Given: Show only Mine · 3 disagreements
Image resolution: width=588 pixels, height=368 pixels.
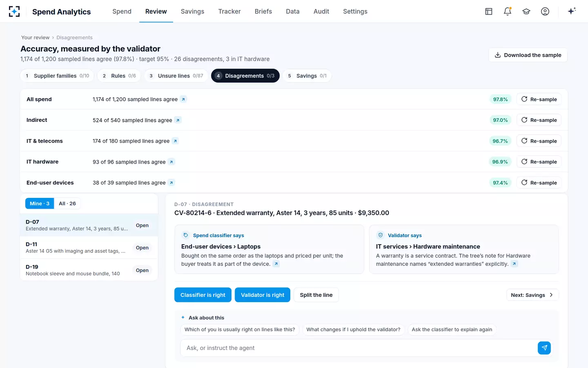Looking at the screenshot, I should (40, 204).
